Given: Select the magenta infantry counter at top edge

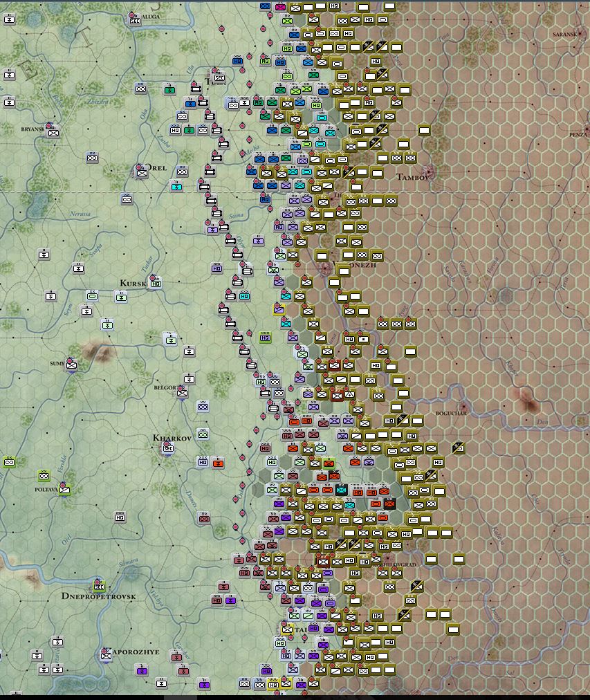Looking at the screenshot, I should pyautogui.click(x=280, y=7).
